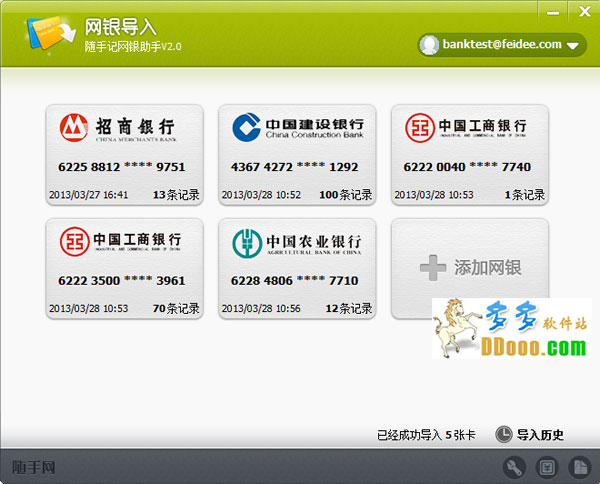Click the 中国农业银行 green logo
600x484 pixels.
247,243
